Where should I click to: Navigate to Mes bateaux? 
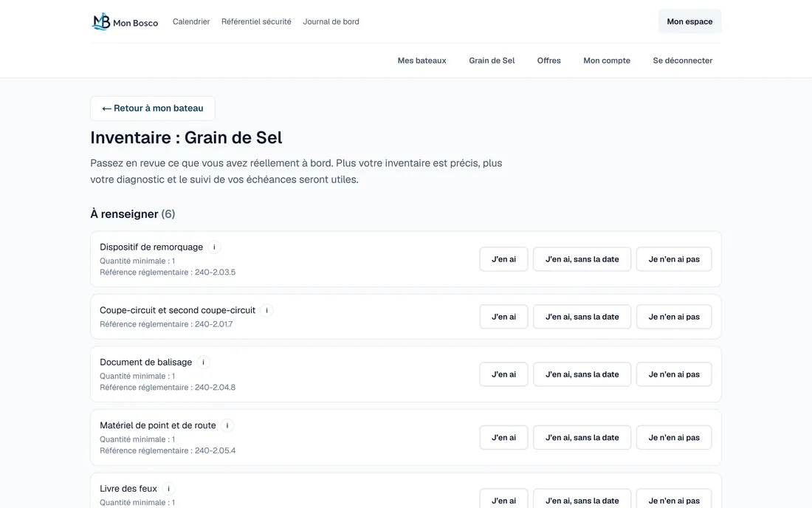coord(422,61)
